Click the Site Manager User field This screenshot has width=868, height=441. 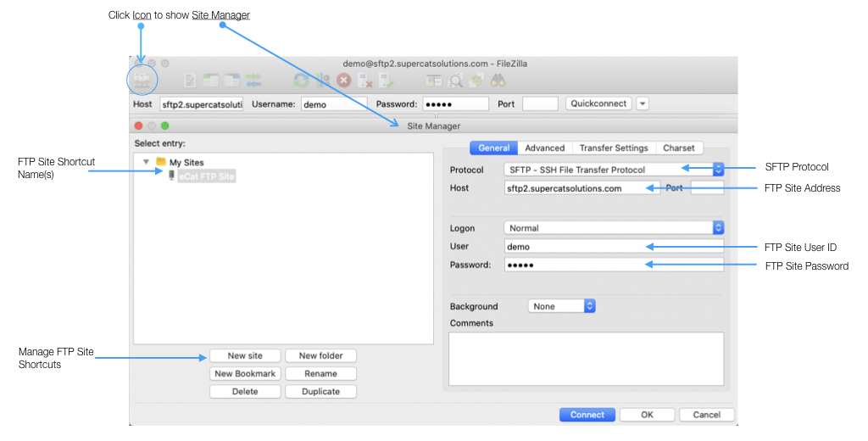coord(614,246)
